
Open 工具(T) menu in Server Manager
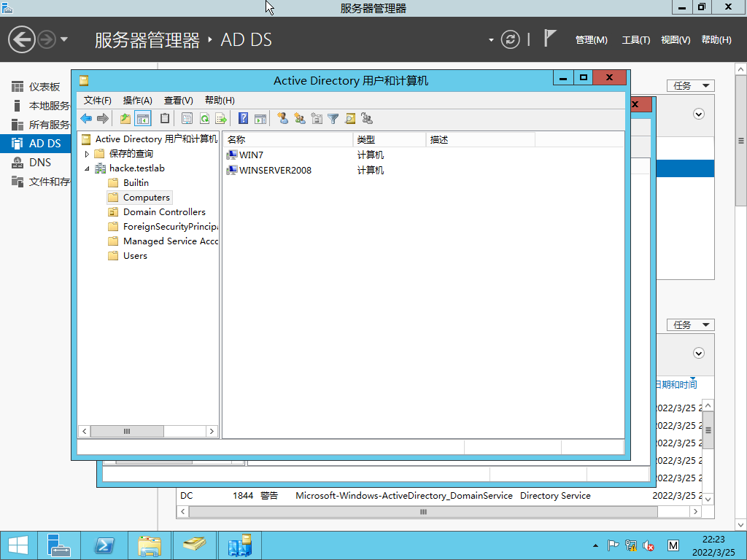[x=636, y=40]
